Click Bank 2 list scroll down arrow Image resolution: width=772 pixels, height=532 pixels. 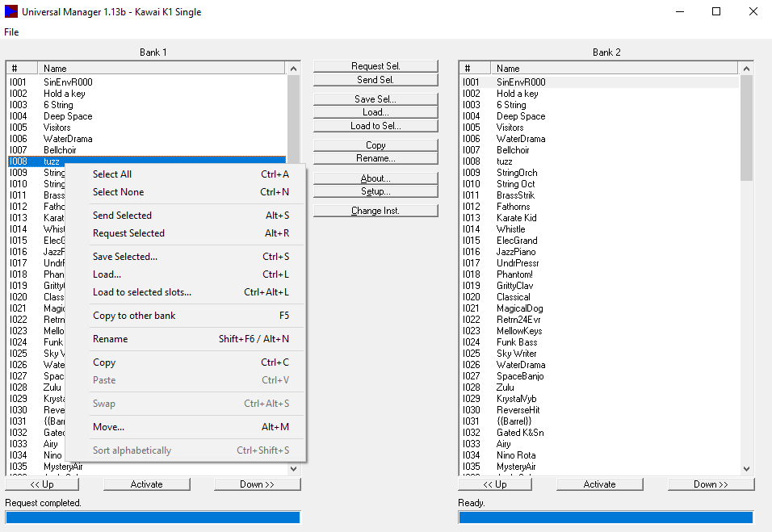(746, 468)
